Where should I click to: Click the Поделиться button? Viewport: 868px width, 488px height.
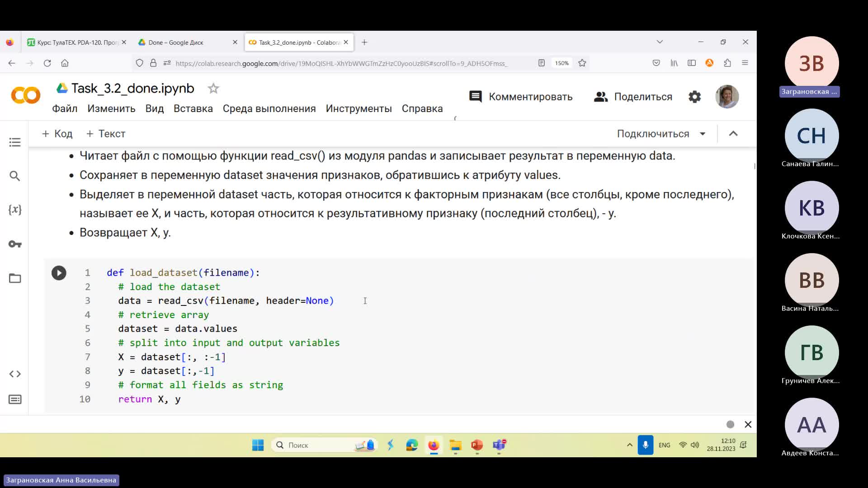click(633, 97)
